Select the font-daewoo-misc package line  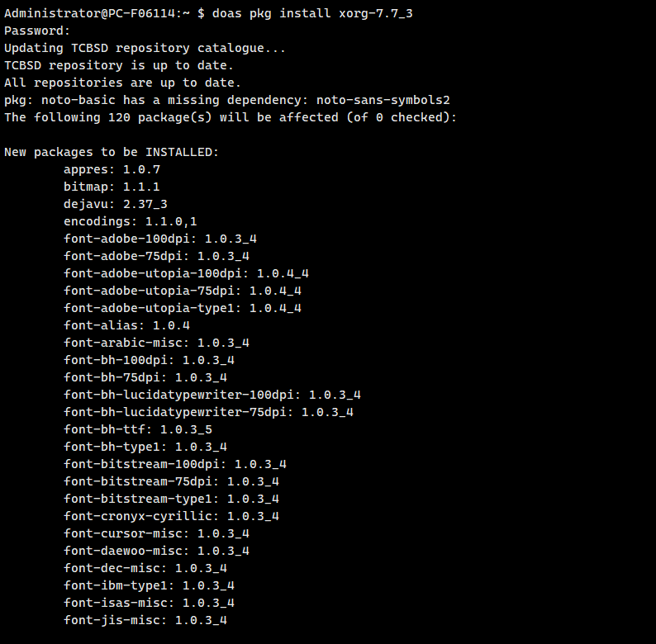[x=156, y=551]
